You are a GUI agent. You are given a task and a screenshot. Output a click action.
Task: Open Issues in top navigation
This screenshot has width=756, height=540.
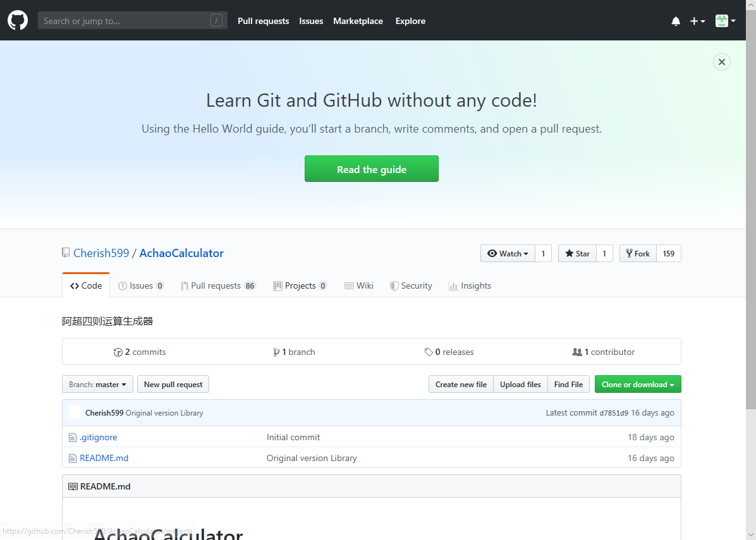click(311, 21)
